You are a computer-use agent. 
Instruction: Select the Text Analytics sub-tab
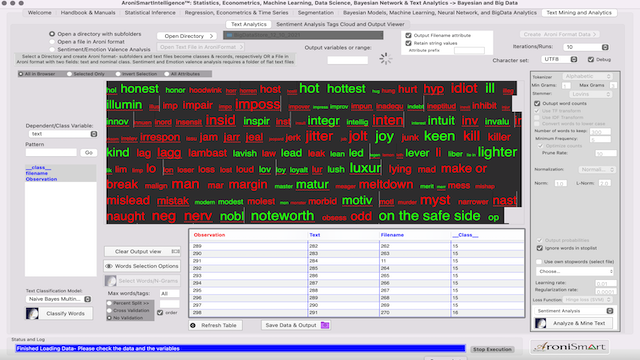[249, 24]
